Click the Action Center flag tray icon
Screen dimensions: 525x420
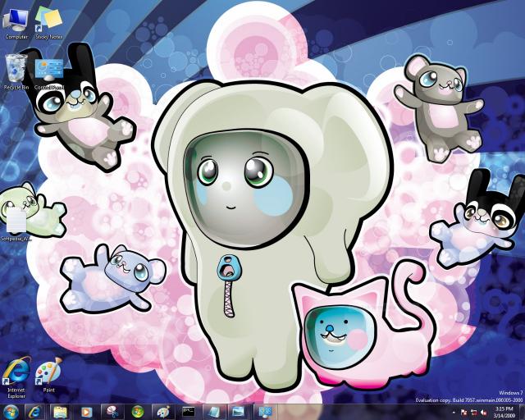463,411
